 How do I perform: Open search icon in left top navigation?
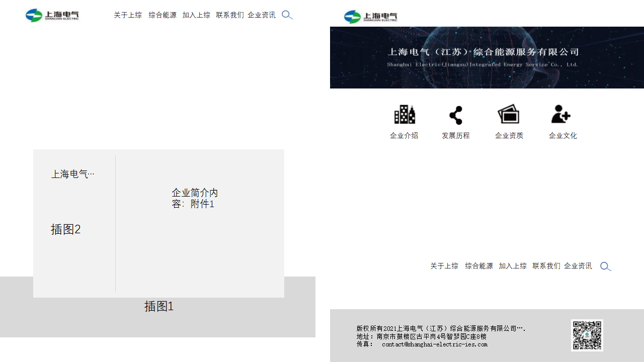287,15
